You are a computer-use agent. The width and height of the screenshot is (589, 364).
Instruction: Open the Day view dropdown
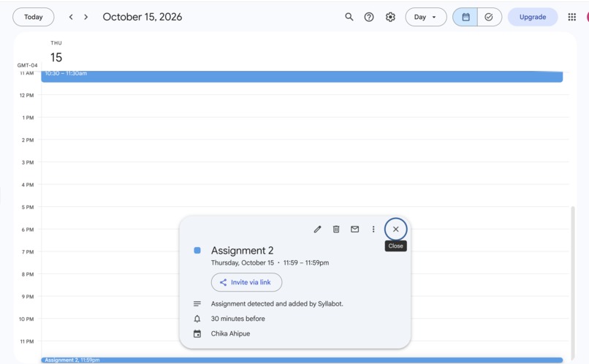point(426,17)
